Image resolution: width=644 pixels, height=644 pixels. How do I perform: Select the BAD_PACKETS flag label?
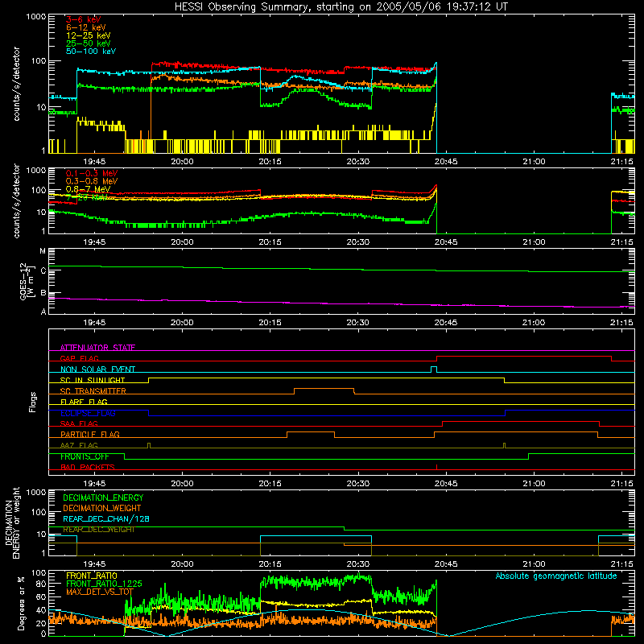(88, 467)
